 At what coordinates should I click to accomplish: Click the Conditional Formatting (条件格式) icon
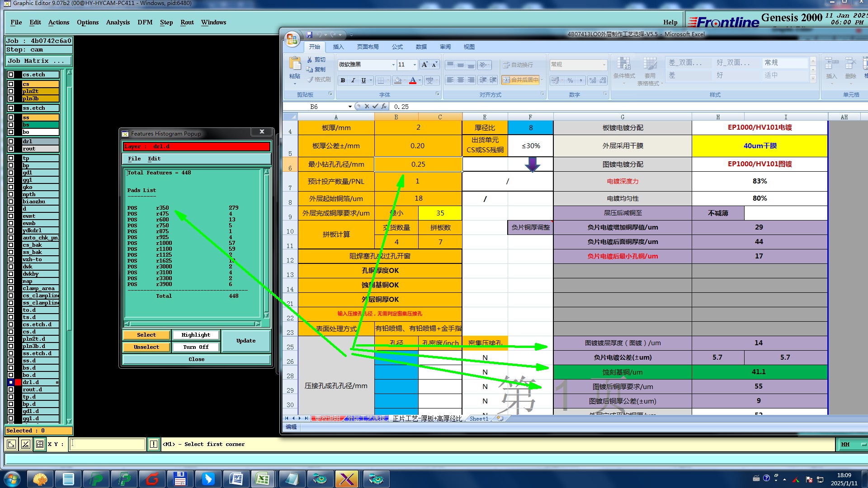click(x=624, y=63)
